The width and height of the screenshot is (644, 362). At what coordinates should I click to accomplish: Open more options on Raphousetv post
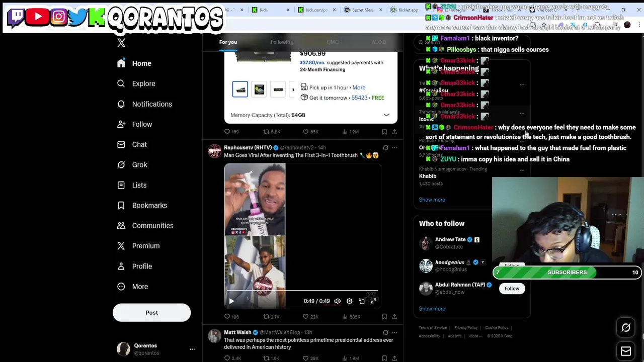tap(394, 148)
